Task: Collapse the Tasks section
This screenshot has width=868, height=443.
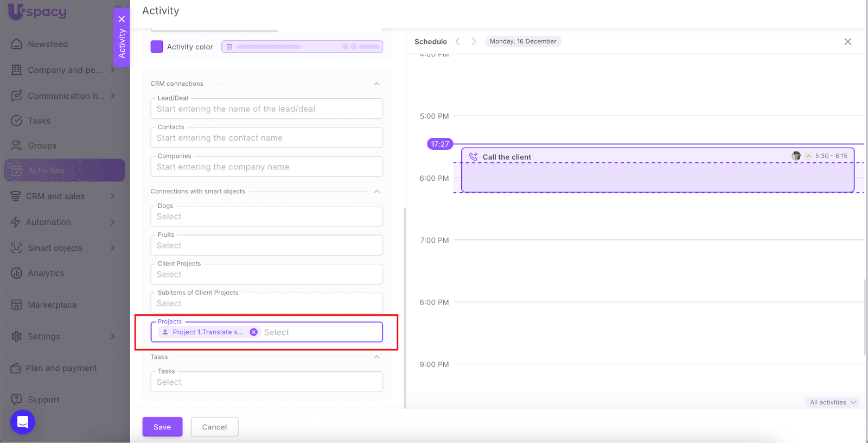Action: [x=376, y=357]
